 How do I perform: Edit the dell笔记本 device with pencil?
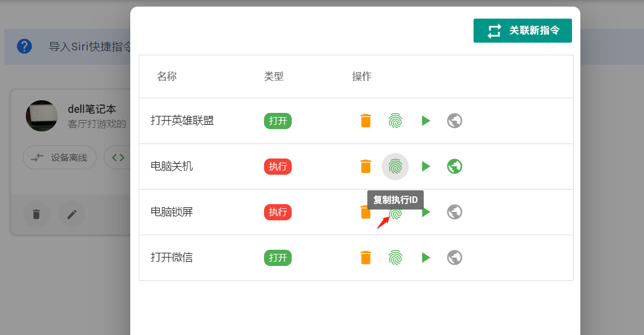72,214
